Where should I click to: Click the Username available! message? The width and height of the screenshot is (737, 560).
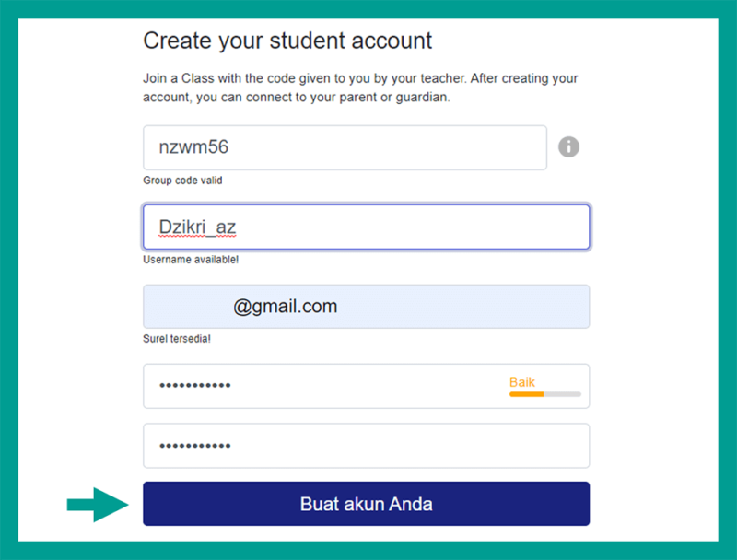(x=191, y=260)
